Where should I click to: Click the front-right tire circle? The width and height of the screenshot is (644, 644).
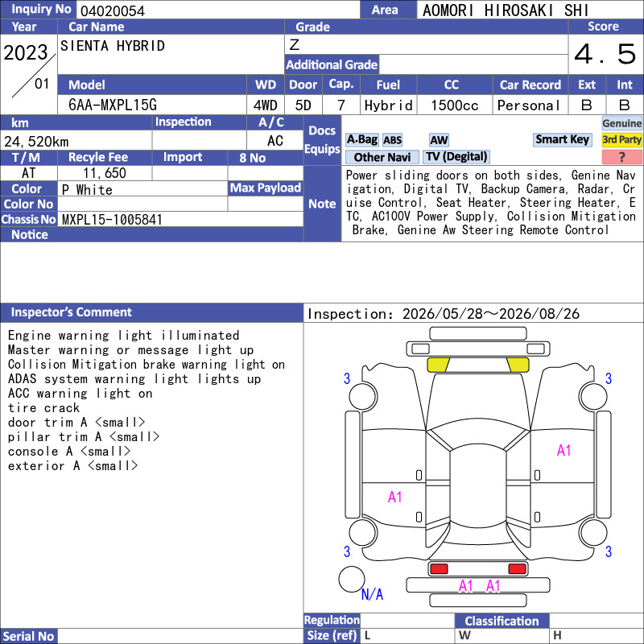(x=593, y=396)
